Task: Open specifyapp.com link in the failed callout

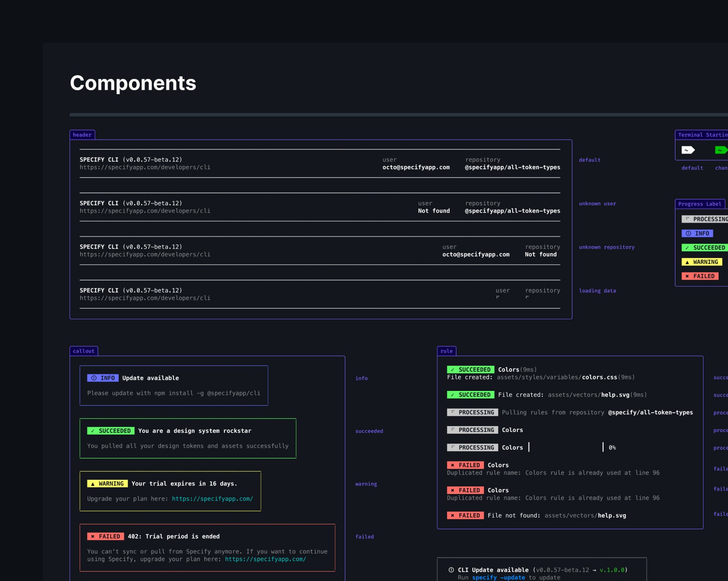Action: [265, 559]
